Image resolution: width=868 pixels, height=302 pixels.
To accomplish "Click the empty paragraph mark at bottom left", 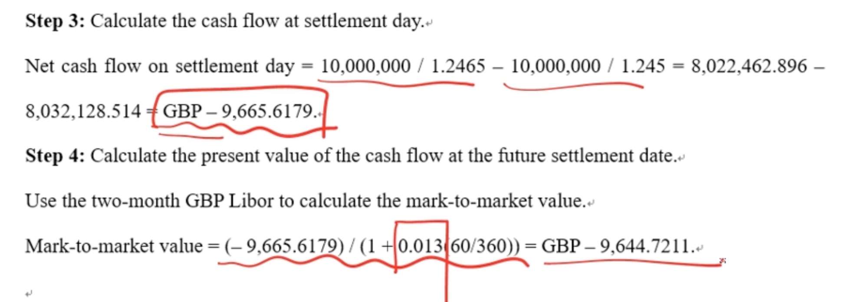I will point(28,294).
